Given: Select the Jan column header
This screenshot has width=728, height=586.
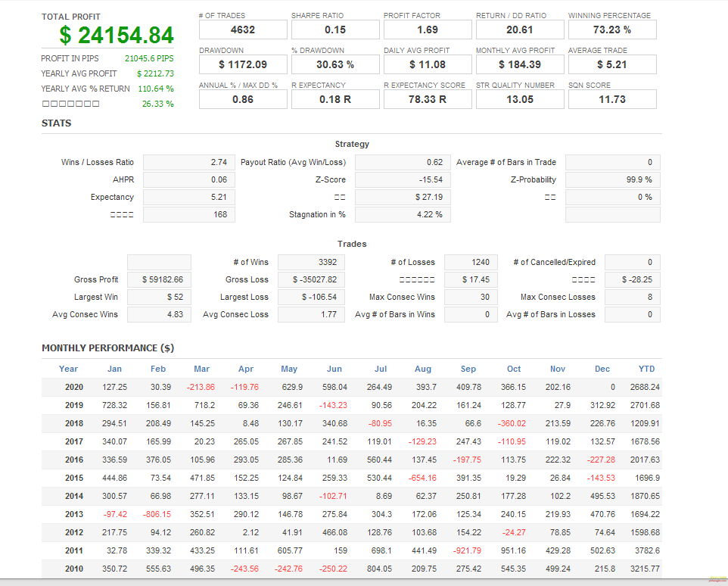Looking at the screenshot, I should pos(115,369).
